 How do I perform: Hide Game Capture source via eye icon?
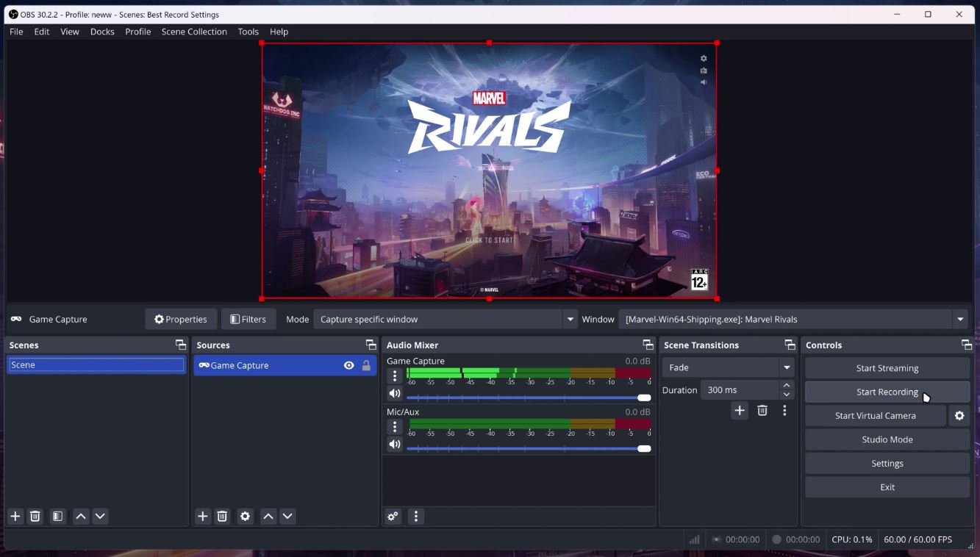click(x=348, y=365)
